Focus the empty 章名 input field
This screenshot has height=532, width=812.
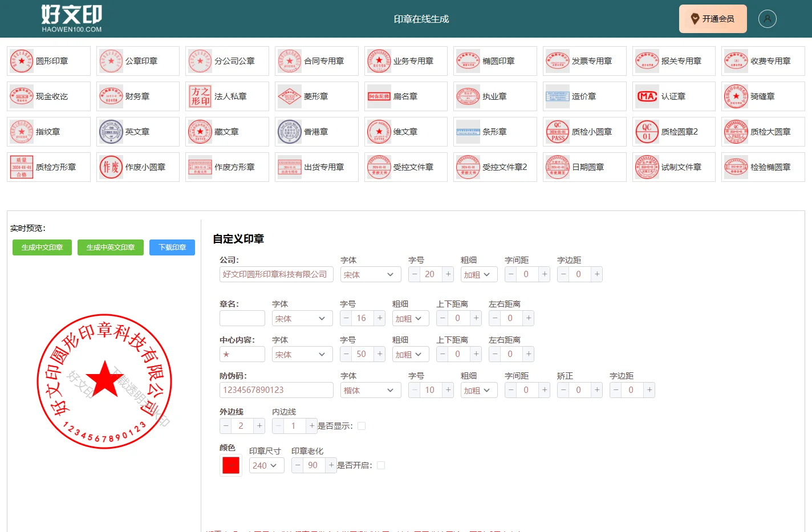coord(242,318)
